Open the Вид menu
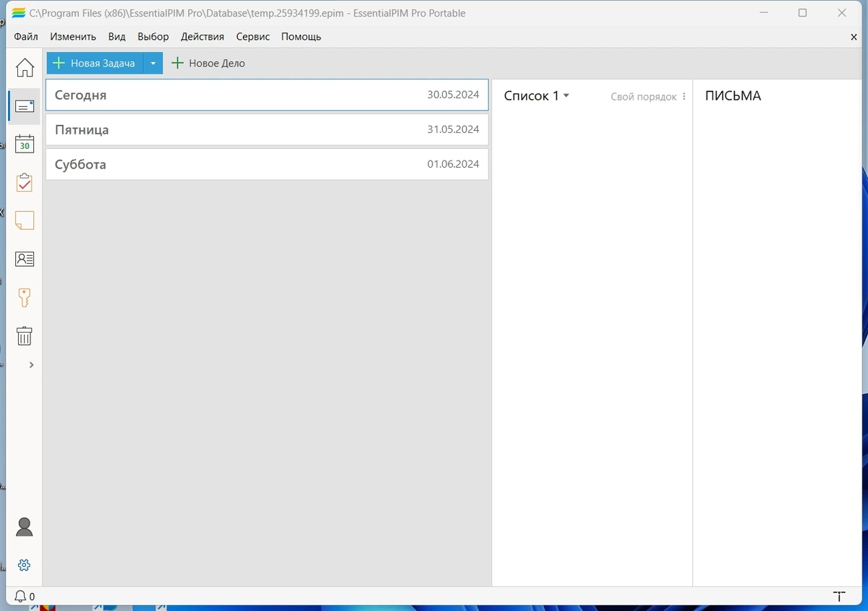This screenshot has width=868, height=611. tap(116, 37)
